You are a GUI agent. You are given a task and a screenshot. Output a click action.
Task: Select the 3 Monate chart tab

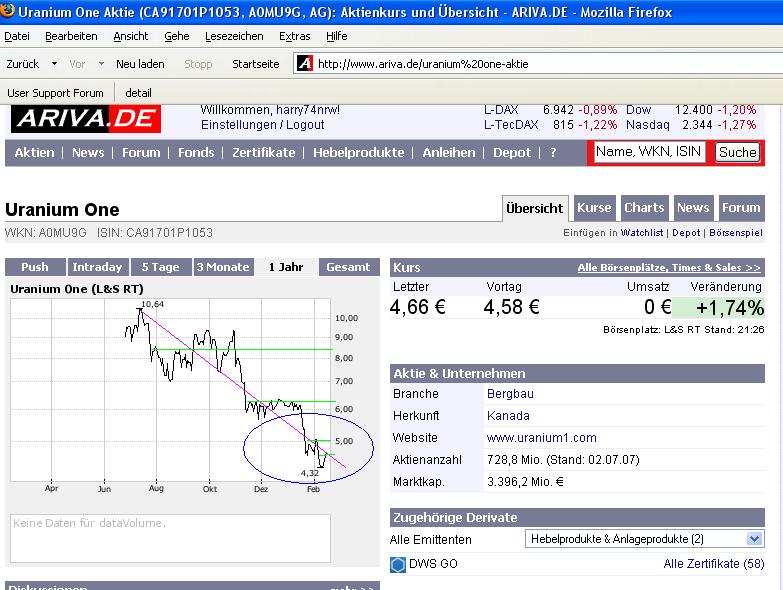click(x=223, y=267)
